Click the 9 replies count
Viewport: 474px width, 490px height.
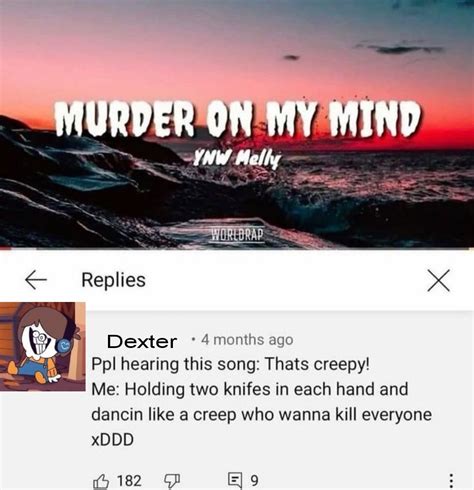[254, 481]
